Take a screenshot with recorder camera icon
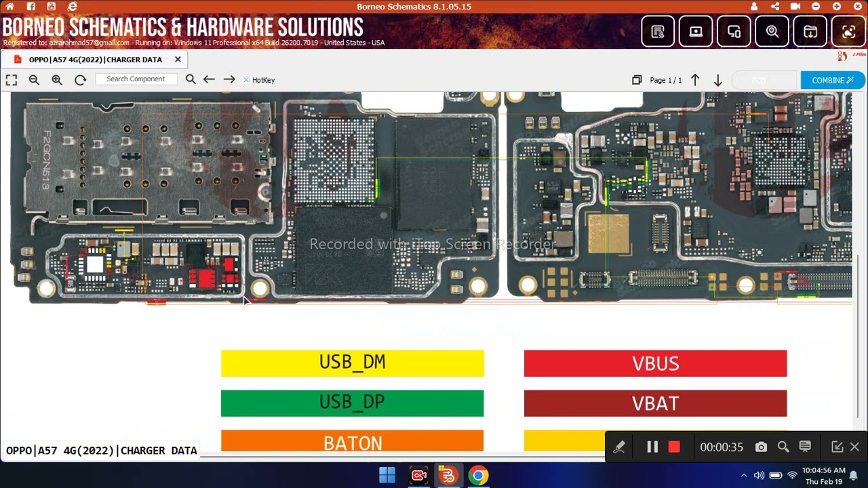 point(762,447)
